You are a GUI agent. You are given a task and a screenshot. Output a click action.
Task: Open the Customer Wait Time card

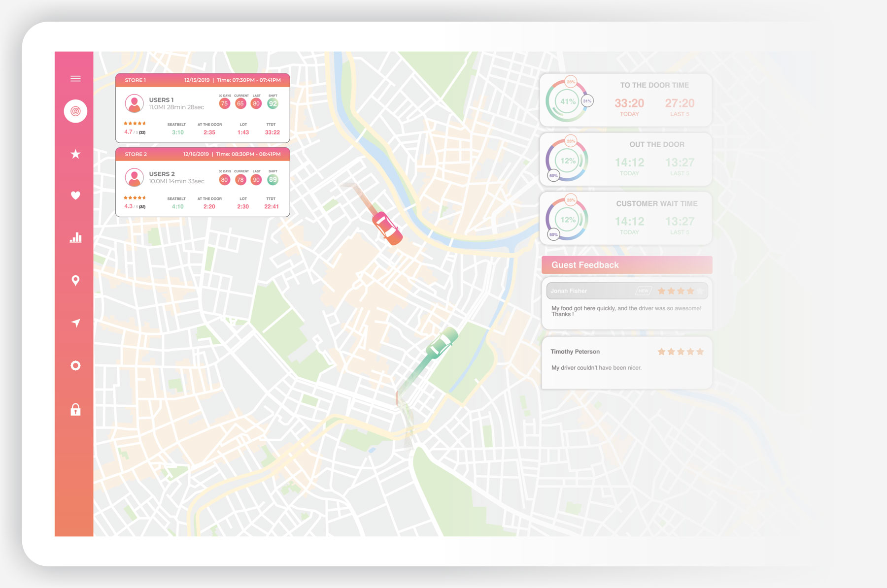pos(626,218)
